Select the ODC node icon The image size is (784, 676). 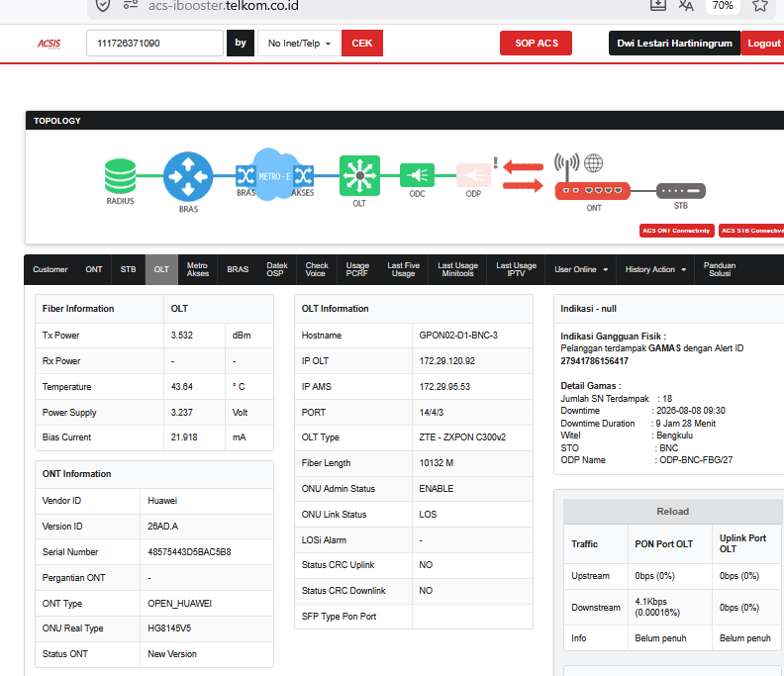click(417, 175)
